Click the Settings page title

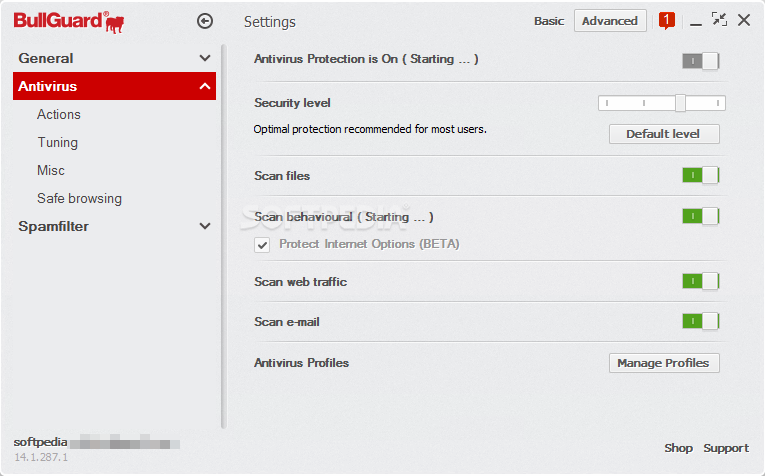[x=270, y=22]
